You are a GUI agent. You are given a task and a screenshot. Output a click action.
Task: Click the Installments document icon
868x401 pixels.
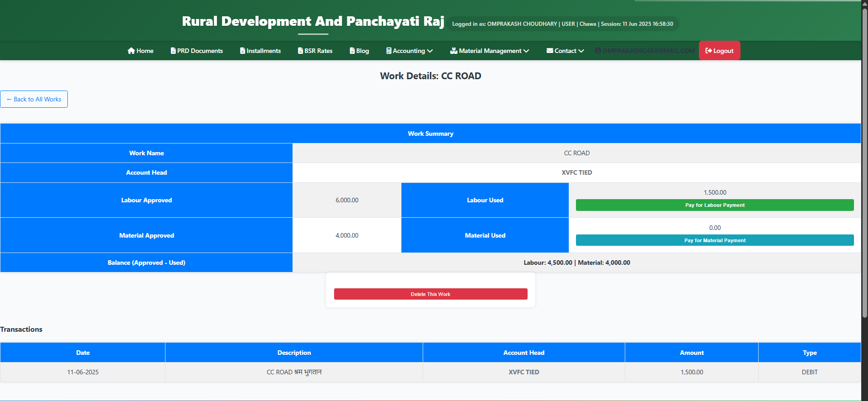click(x=243, y=51)
